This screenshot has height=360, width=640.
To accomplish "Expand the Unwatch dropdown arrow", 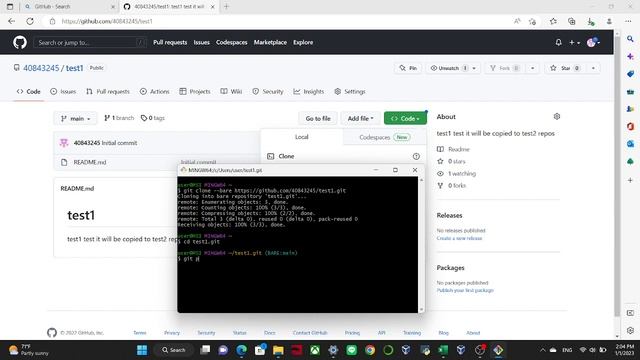I will click(x=474, y=68).
